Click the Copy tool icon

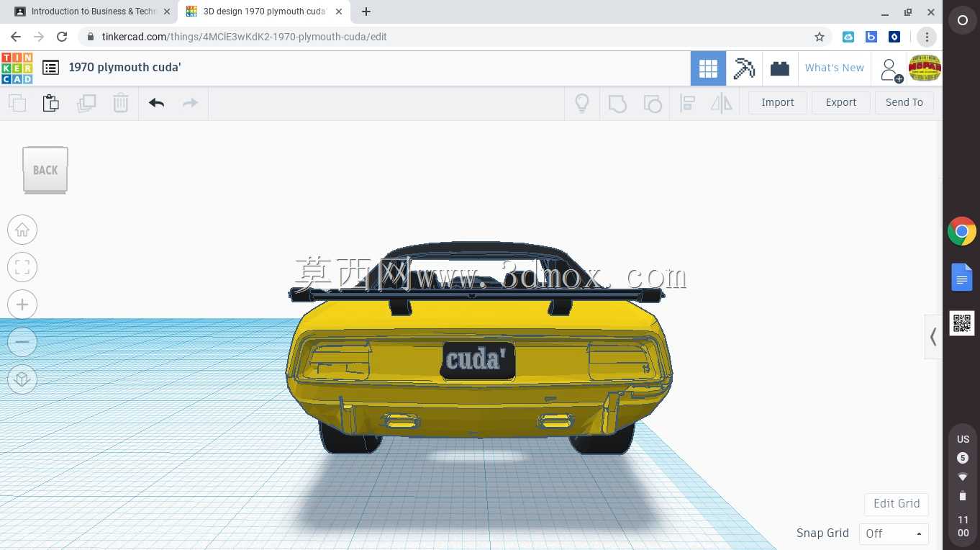(x=17, y=103)
